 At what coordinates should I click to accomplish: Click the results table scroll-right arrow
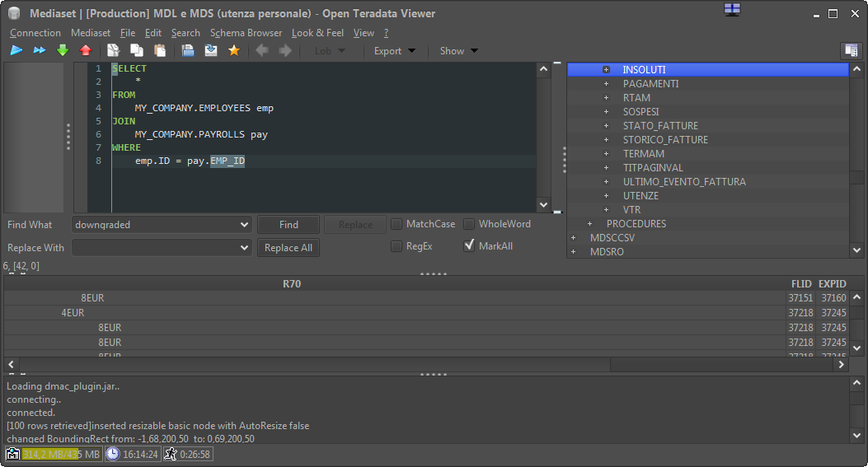point(841,365)
